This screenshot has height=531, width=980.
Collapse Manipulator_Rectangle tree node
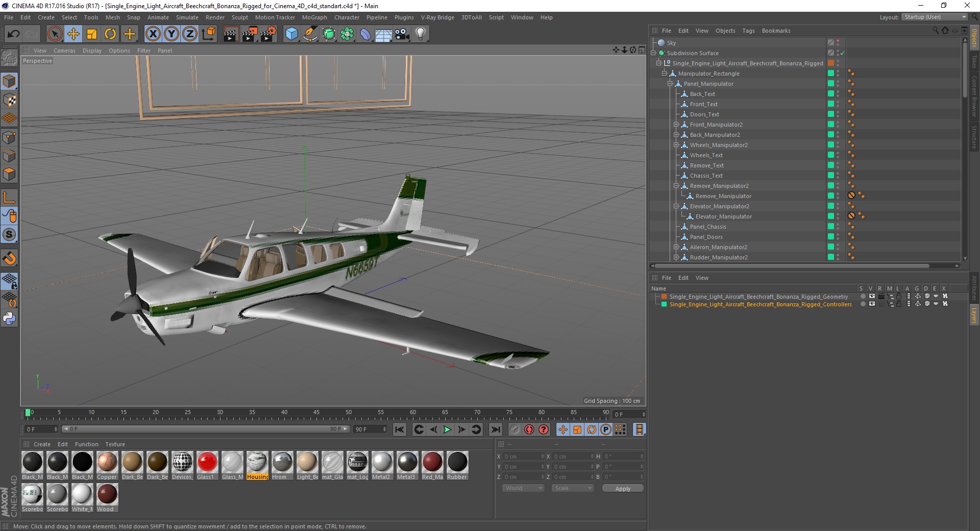[665, 74]
